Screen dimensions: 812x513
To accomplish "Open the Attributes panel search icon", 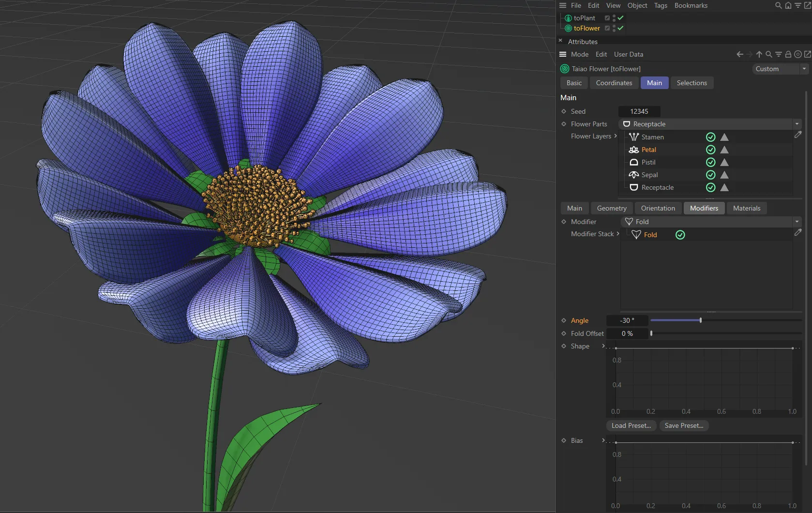I will tap(768, 54).
